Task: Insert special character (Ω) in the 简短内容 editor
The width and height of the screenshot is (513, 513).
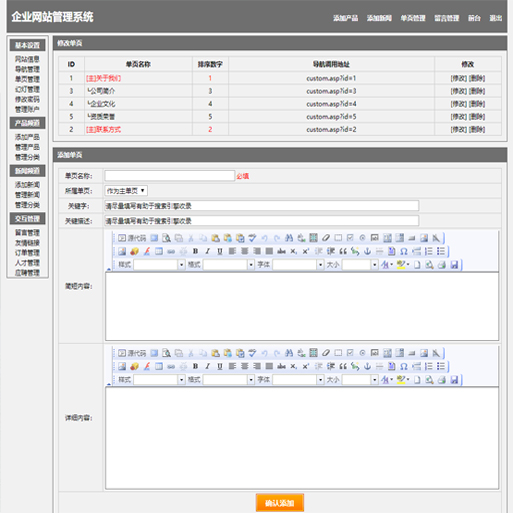Action: click(404, 251)
